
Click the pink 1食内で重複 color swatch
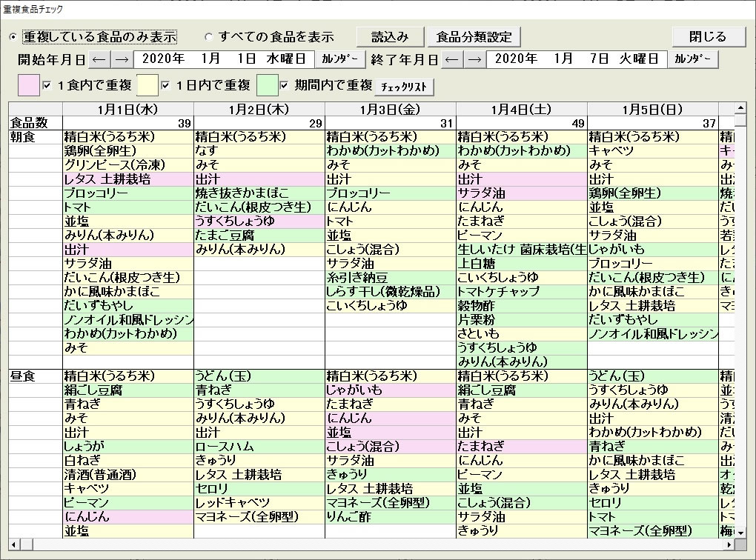(28, 85)
